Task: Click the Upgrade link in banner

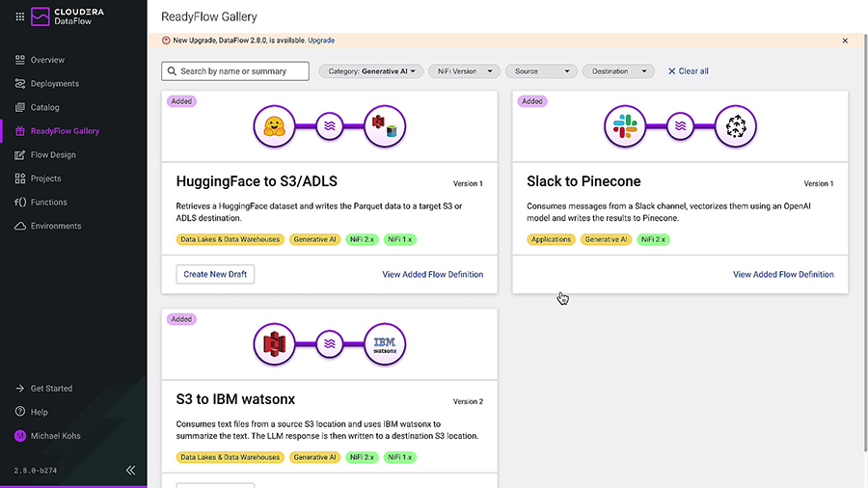Action: click(321, 41)
